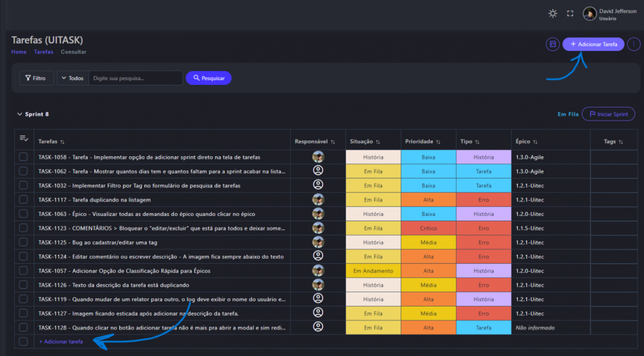Toggle the light/dark theme sun icon
The height and width of the screenshot is (356, 644).
[x=553, y=14]
